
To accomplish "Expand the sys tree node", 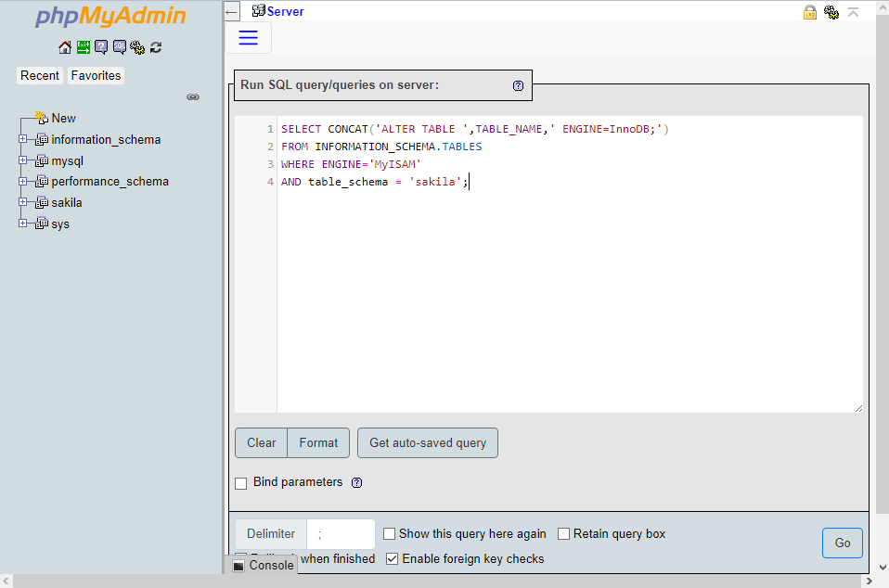I will [x=22, y=224].
